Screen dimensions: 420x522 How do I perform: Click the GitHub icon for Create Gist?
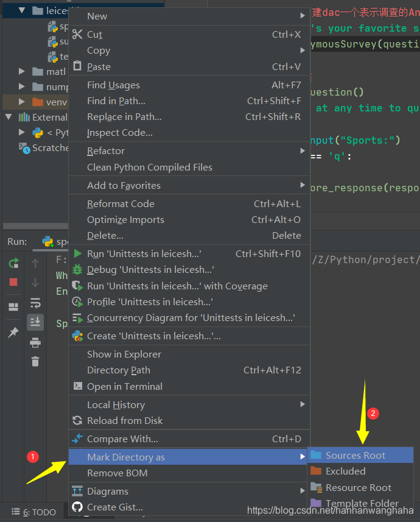77,507
